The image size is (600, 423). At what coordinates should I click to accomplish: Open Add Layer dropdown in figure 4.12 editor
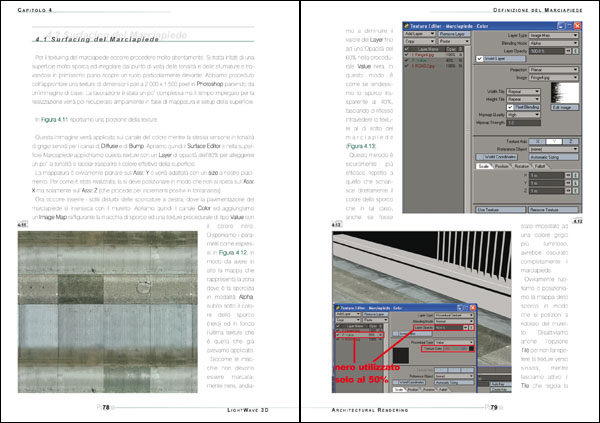pyautogui.click(x=420, y=34)
